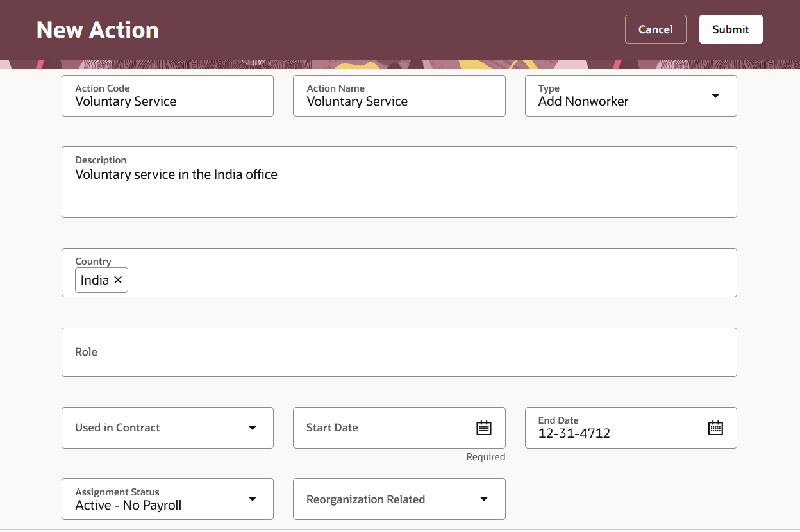Image resolution: width=800 pixels, height=532 pixels.
Task: Open the Start Date calendar picker
Action: pyautogui.click(x=483, y=428)
